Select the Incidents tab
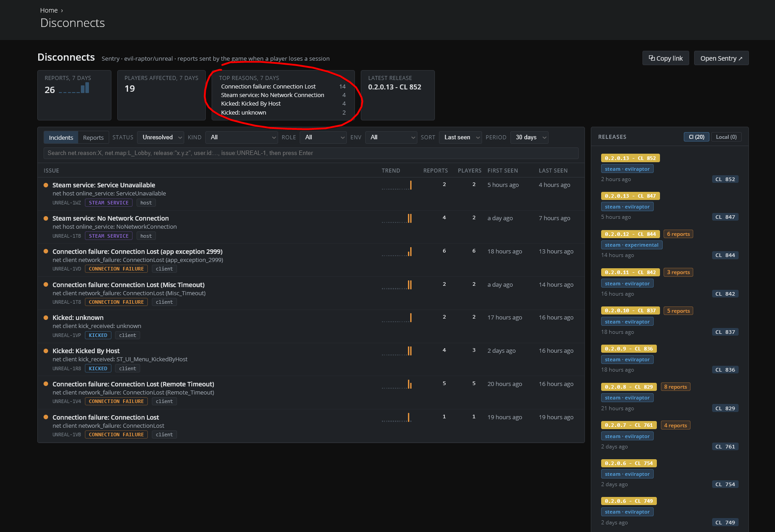 [x=61, y=137]
